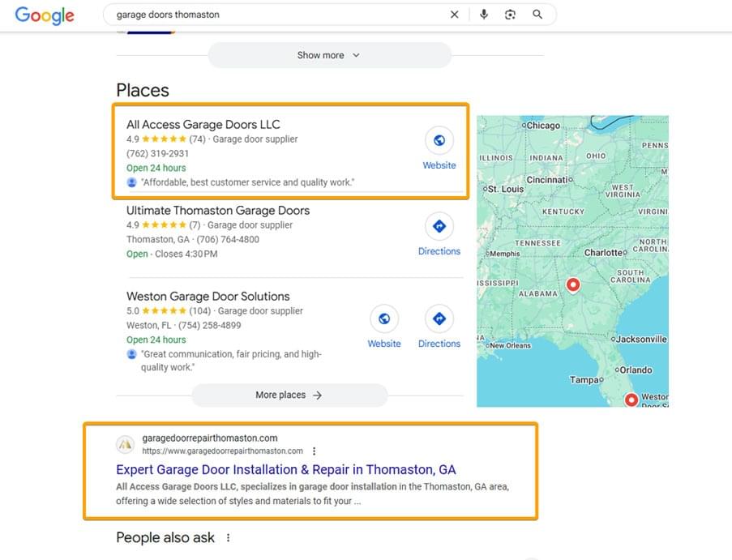The width and height of the screenshot is (732, 560).
Task: Open All Access Garage Doors website globe icon
Action: pos(439,140)
